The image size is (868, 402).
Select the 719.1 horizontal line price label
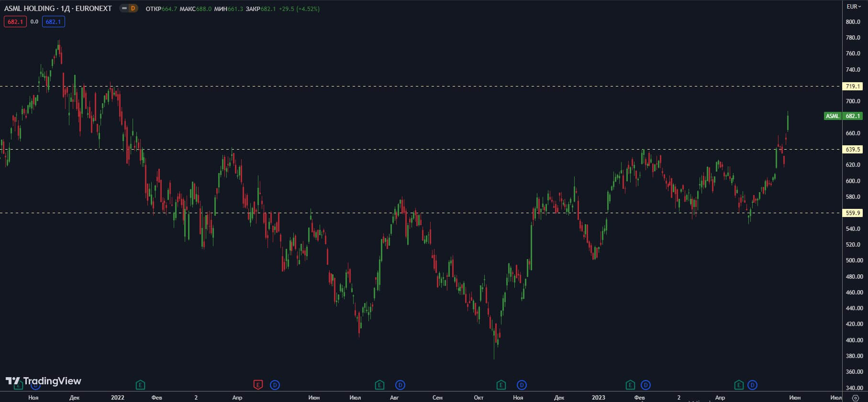(x=853, y=87)
